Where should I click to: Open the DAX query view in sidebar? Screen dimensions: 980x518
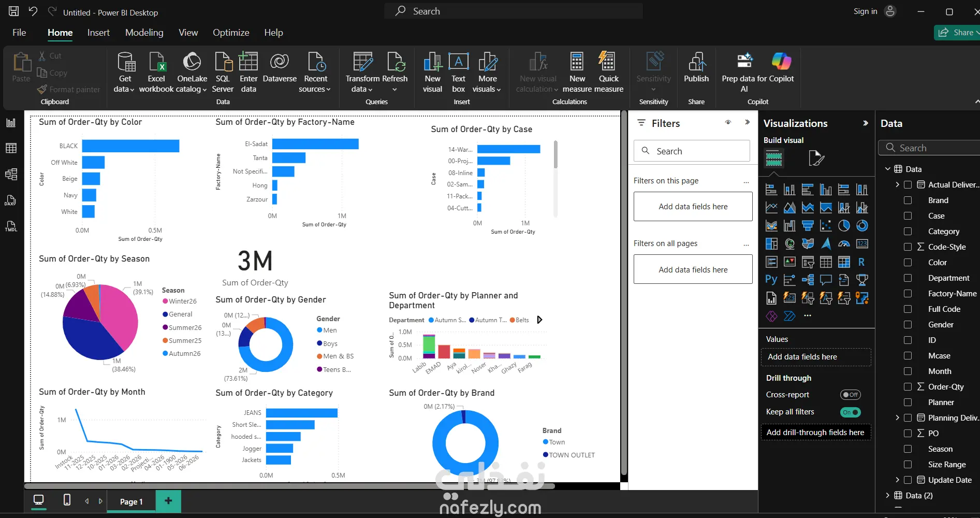(x=11, y=200)
